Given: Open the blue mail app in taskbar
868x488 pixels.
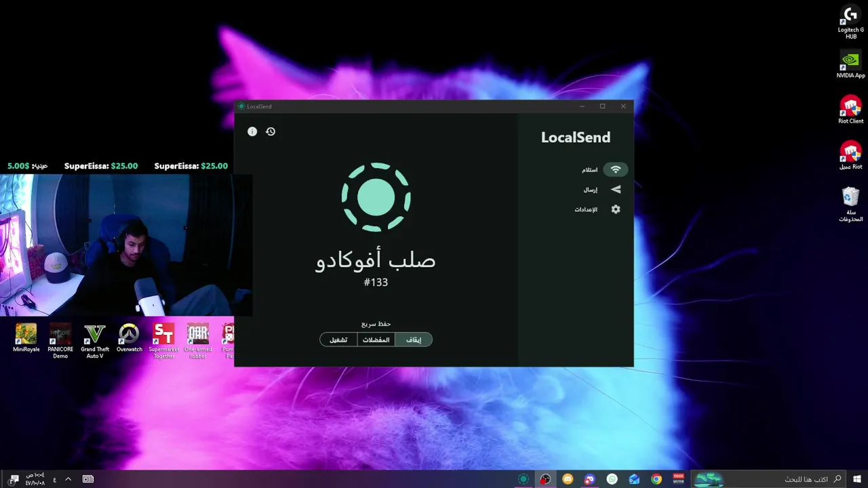Looking at the screenshot, I should (634, 479).
